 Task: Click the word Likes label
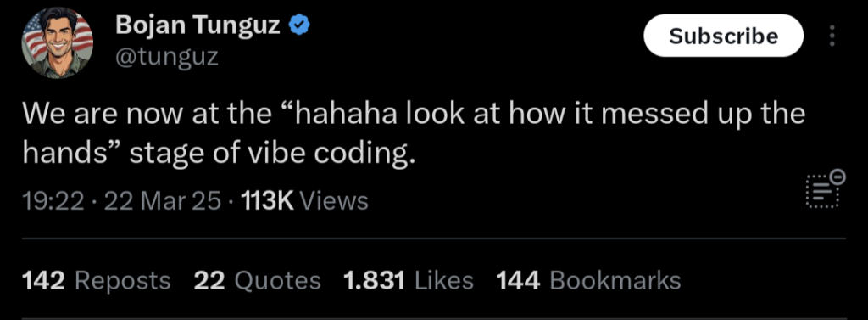click(x=444, y=280)
